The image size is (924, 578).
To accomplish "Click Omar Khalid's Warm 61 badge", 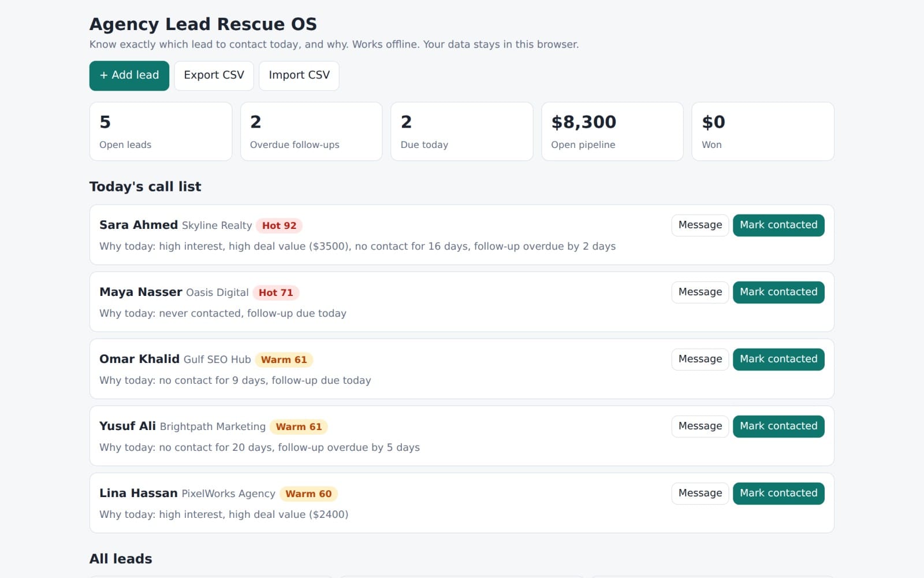I will (x=284, y=360).
